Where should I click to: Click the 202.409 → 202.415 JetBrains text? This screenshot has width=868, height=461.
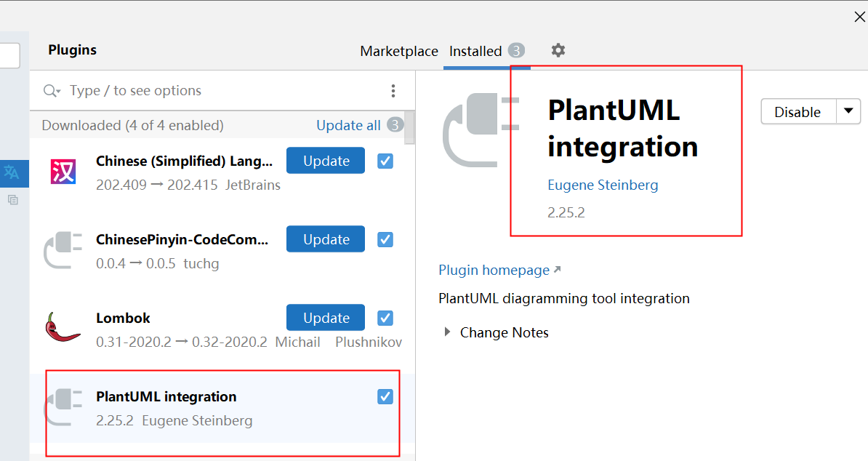tap(188, 185)
